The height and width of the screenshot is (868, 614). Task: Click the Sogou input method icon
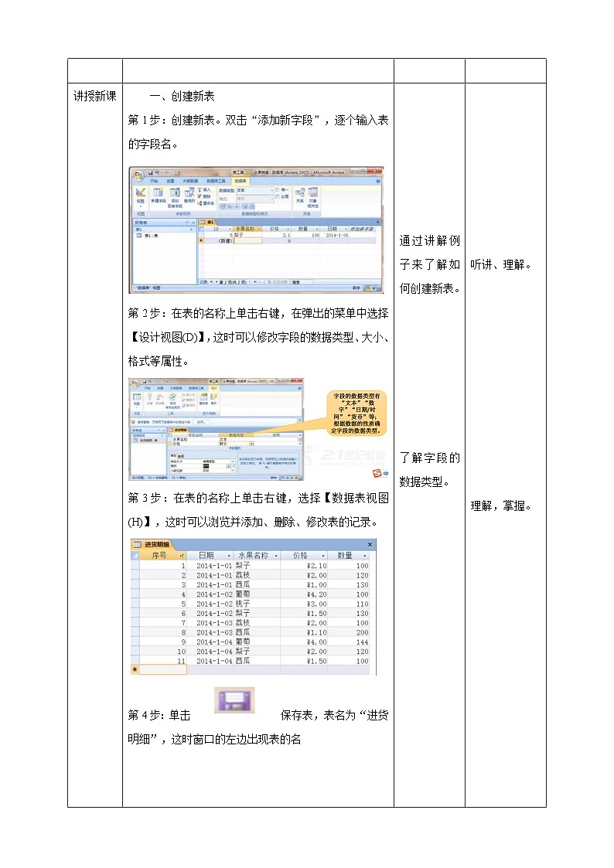point(377,473)
